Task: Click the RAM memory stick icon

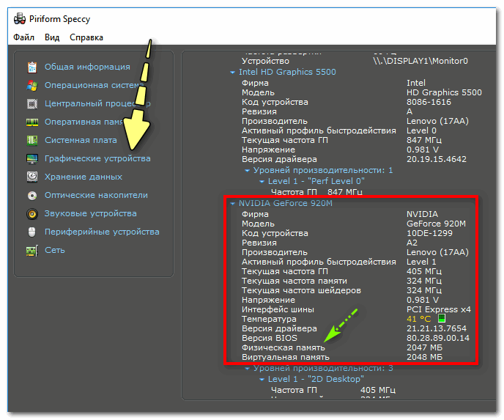Action: [32, 122]
